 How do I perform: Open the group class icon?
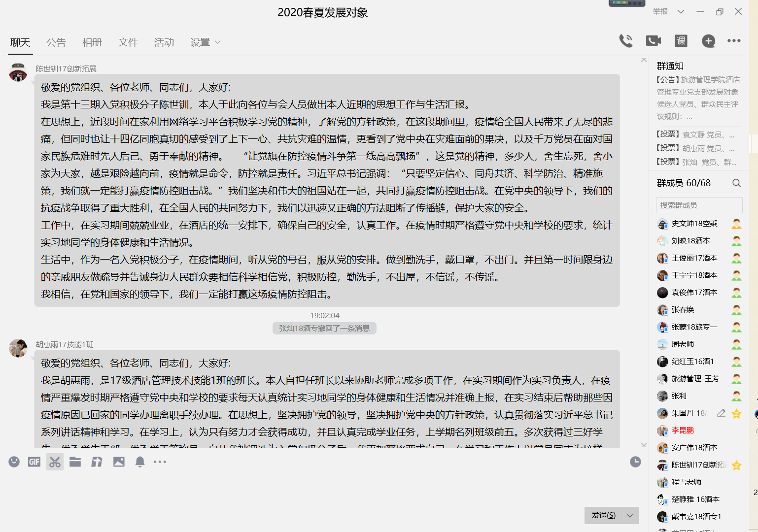pyautogui.click(x=681, y=41)
